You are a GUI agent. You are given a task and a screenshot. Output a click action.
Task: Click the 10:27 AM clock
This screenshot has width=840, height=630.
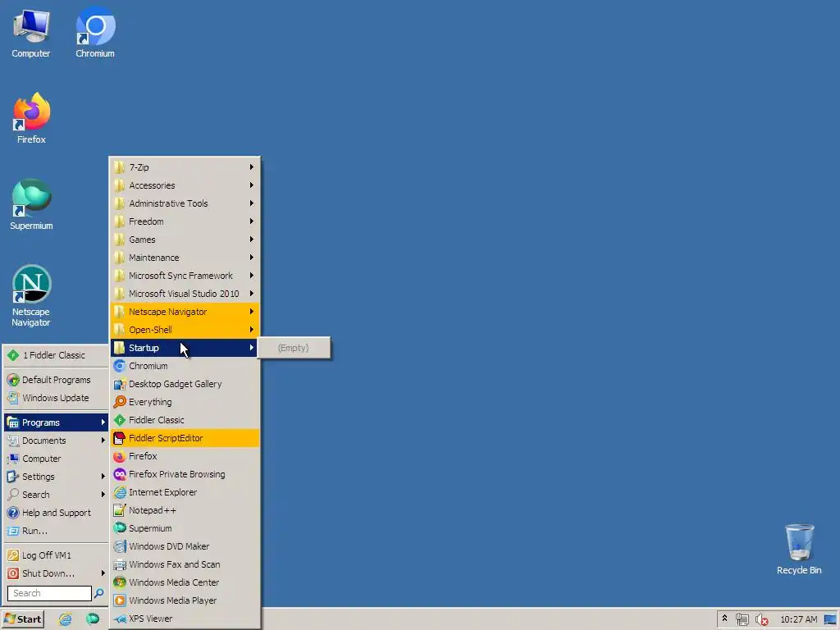point(798,619)
